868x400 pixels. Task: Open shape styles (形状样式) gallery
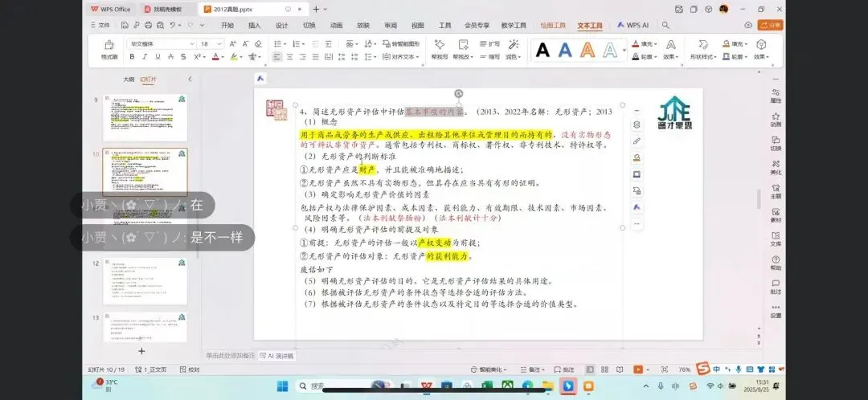click(x=703, y=49)
